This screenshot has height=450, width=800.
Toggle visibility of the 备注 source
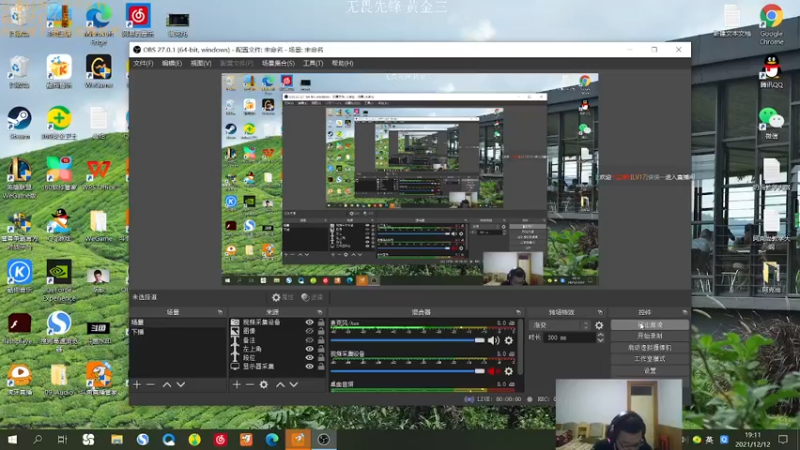tap(309, 340)
